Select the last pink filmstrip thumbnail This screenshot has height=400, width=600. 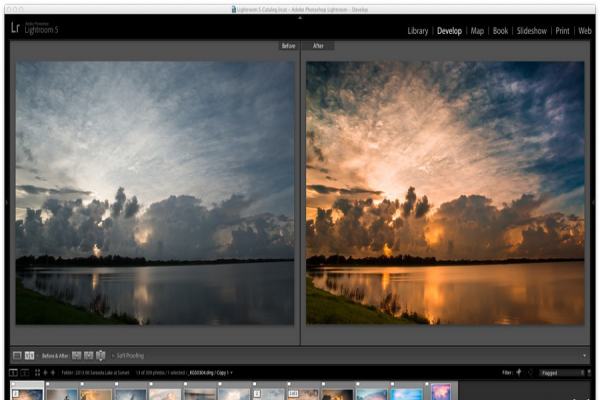441,393
